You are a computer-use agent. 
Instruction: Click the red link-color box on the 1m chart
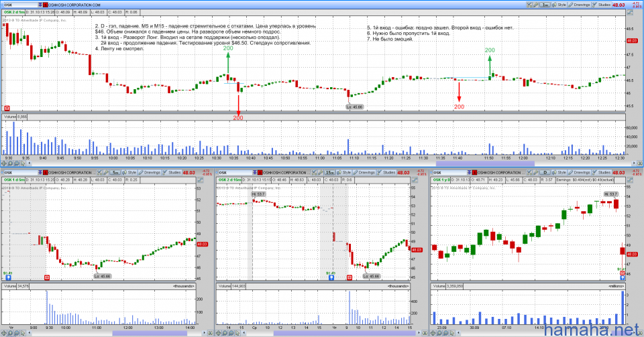pos(45,5)
